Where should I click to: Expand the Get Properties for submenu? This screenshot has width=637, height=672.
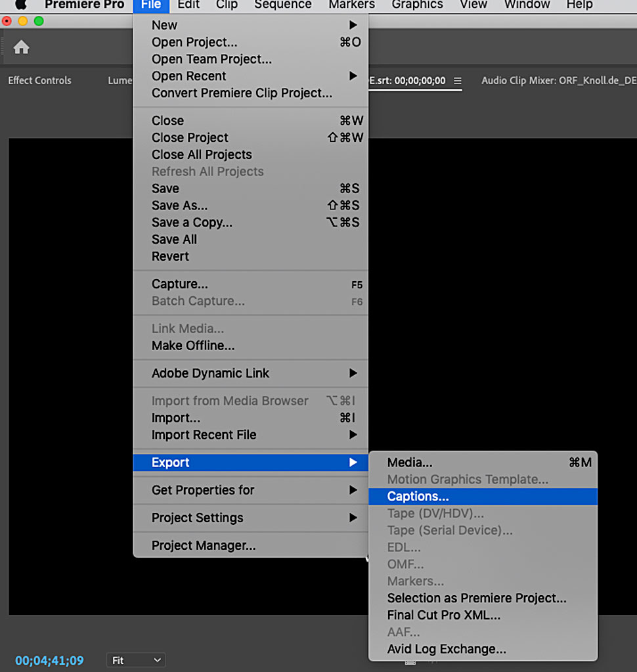coord(251,490)
